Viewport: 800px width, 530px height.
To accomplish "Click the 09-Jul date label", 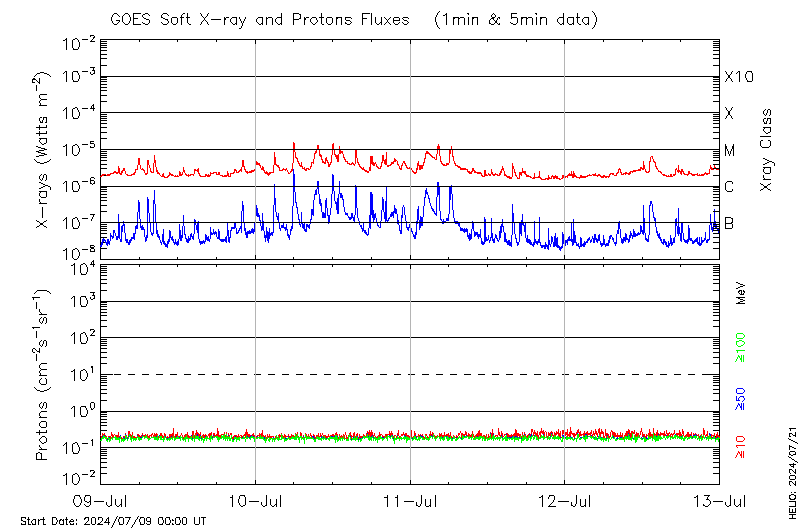I will [101, 500].
